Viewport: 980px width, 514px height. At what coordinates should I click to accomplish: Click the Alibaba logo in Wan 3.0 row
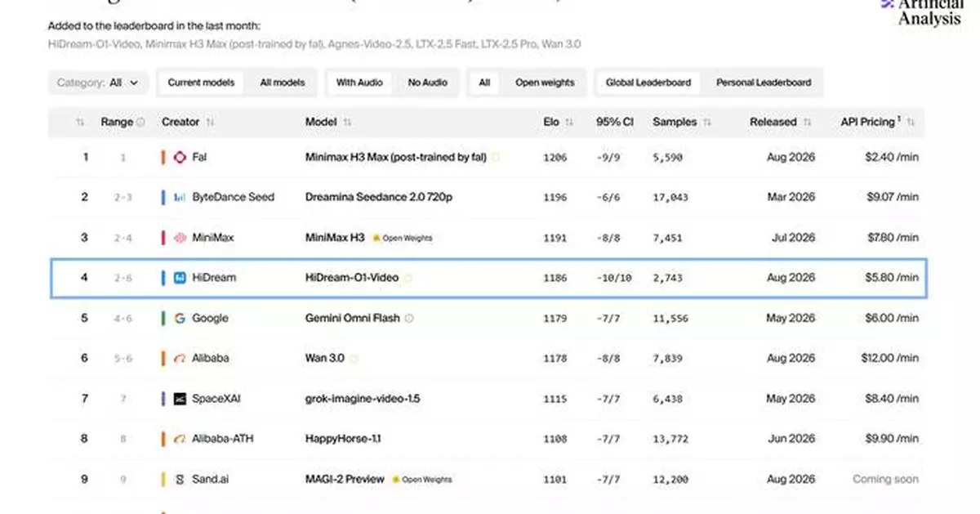180,358
